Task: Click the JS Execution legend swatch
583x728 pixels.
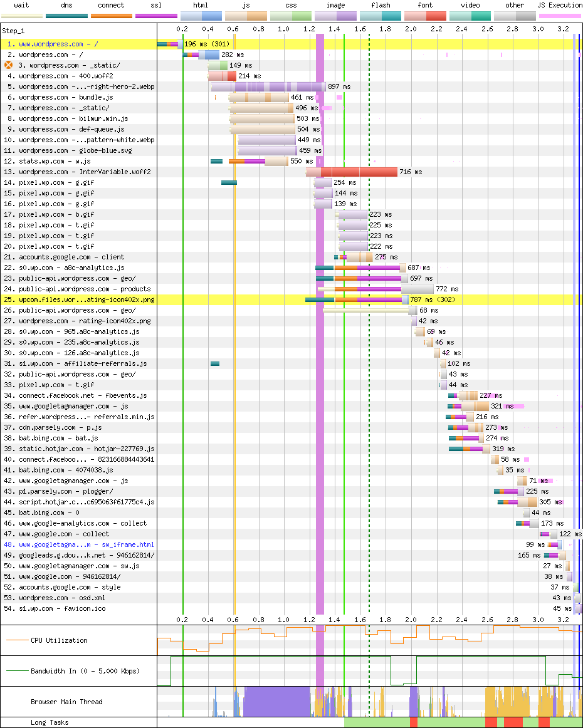Action: pyautogui.click(x=560, y=16)
